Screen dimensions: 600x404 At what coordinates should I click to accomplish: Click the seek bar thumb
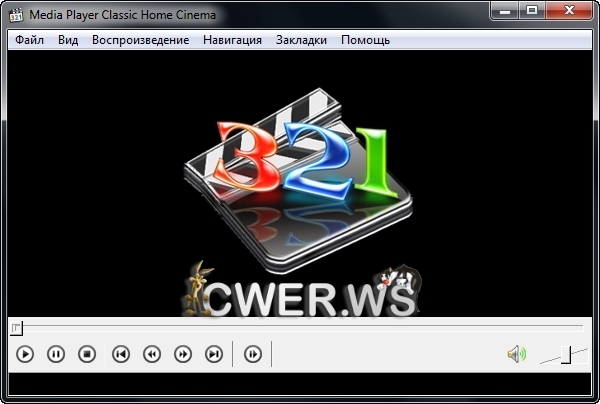(16, 328)
